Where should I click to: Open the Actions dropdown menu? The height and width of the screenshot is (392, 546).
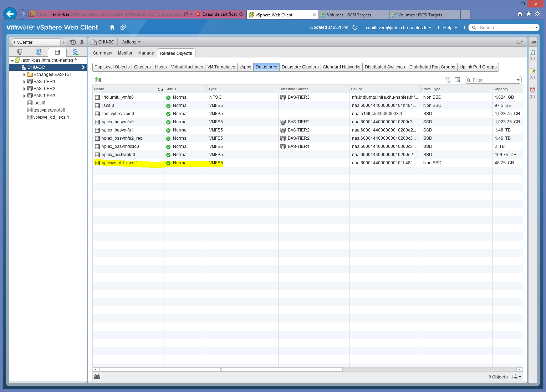point(131,42)
